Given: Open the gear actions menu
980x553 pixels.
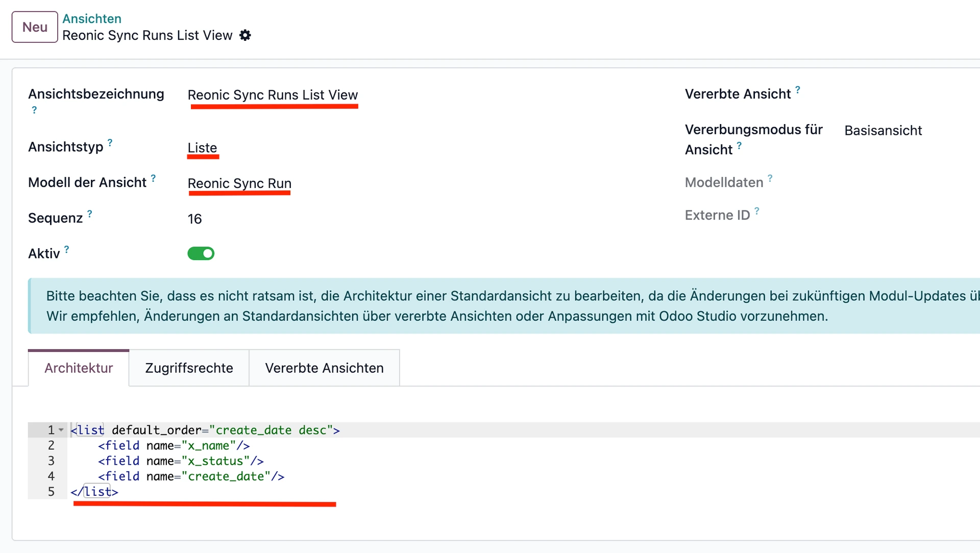Looking at the screenshot, I should tap(246, 35).
